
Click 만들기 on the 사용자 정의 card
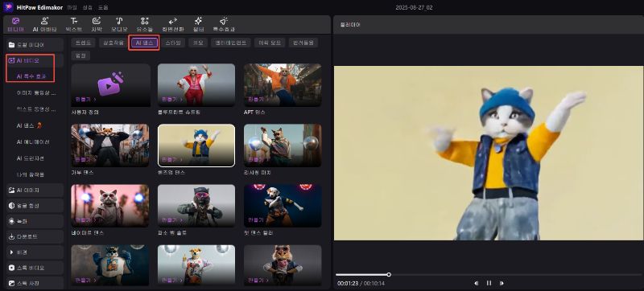point(86,99)
